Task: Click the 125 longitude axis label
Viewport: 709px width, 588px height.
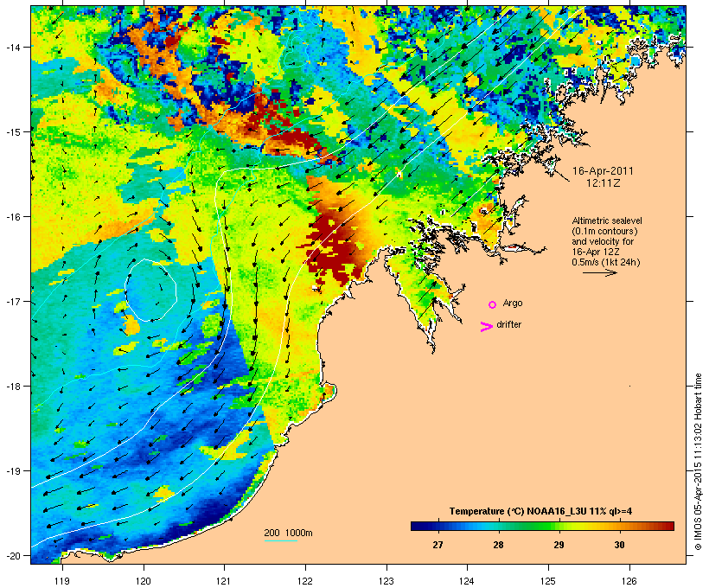Action: click(x=548, y=581)
